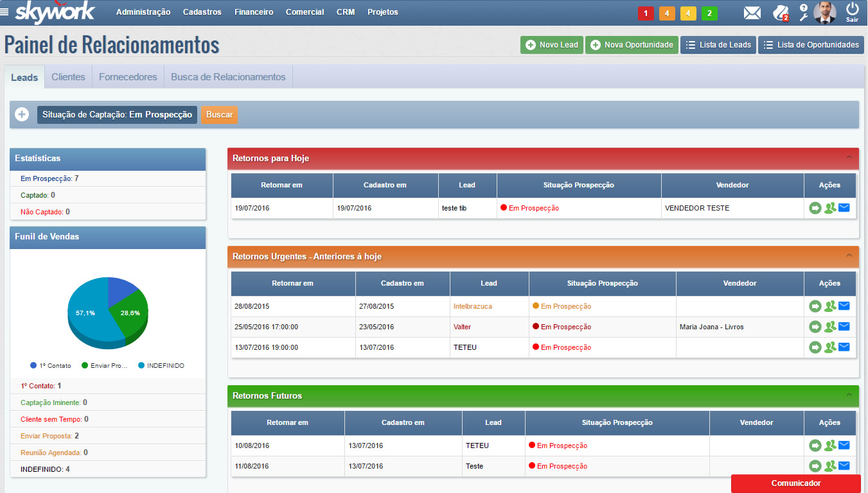
Task: Open the Financeiro menu
Action: [254, 12]
